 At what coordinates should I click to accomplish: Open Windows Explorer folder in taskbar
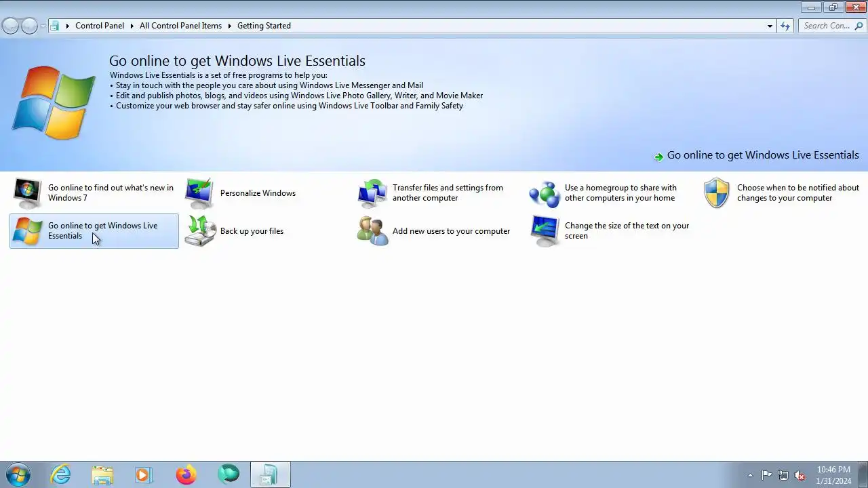pyautogui.click(x=102, y=474)
